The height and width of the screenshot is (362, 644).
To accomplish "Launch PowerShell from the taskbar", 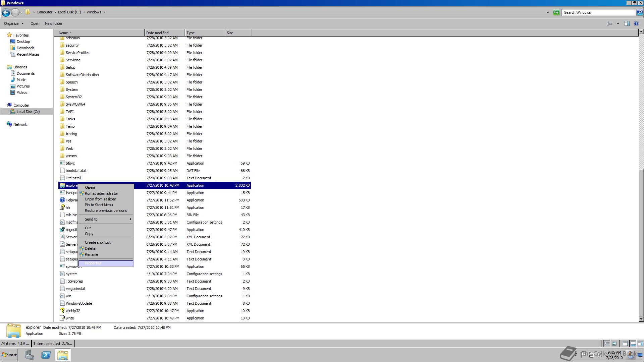I will pos(46,355).
